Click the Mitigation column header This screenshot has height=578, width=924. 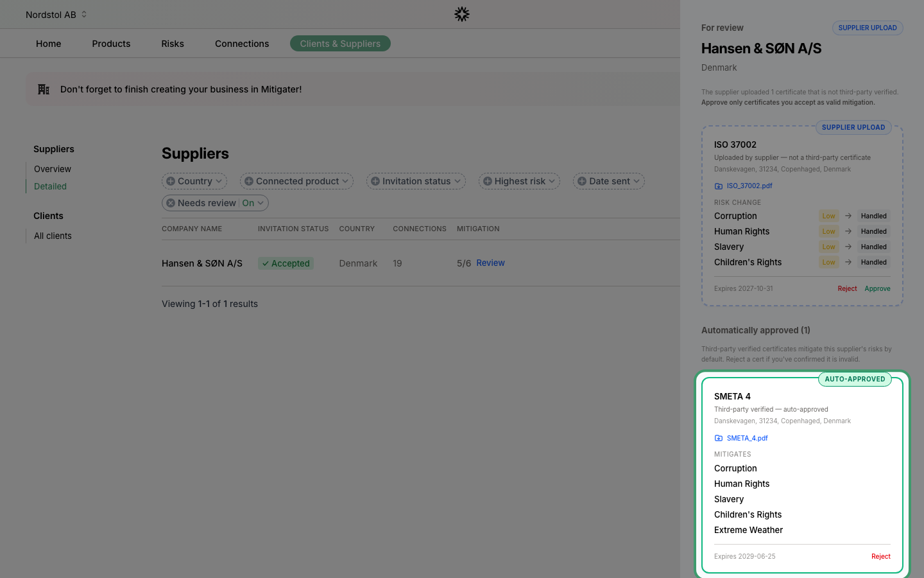[478, 229]
